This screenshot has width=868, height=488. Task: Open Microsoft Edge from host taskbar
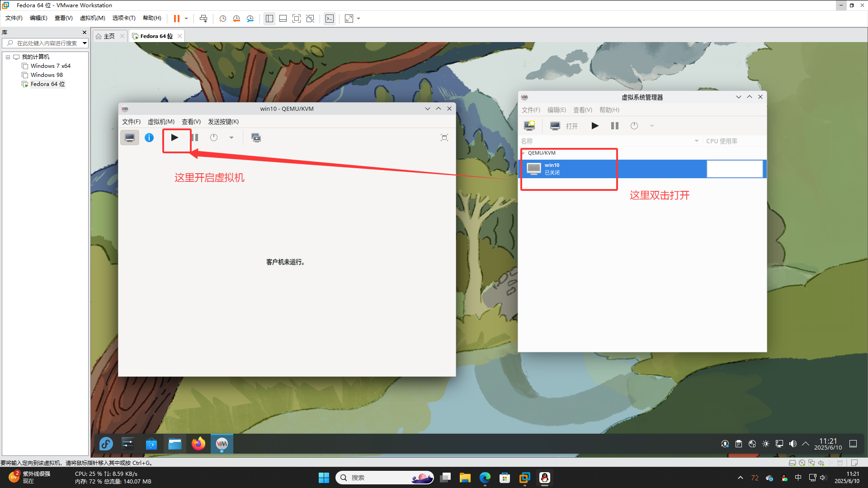pos(485,478)
